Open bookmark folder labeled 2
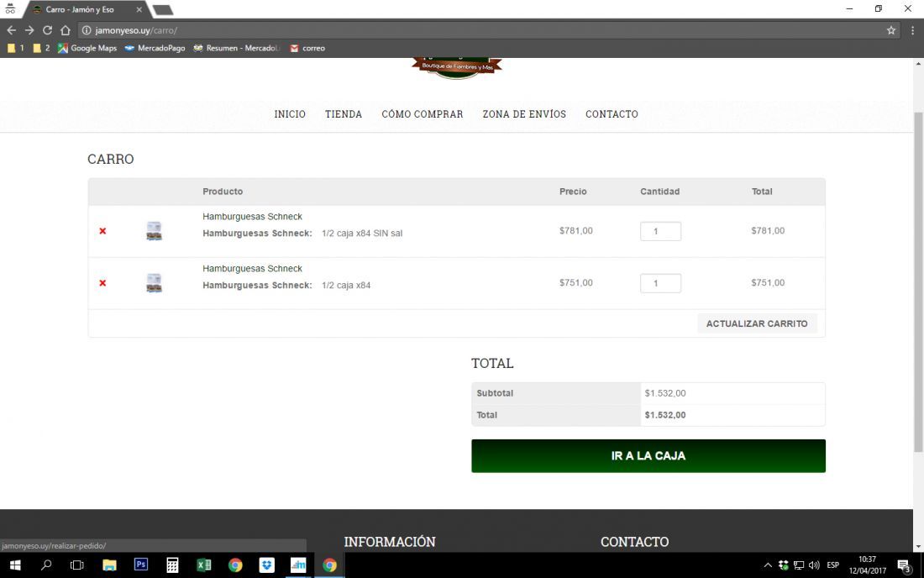 41,49
